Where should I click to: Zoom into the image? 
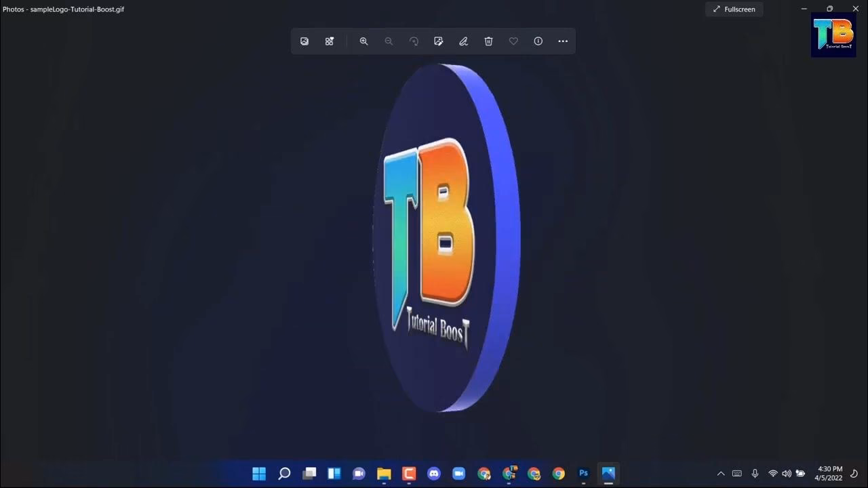tap(364, 41)
